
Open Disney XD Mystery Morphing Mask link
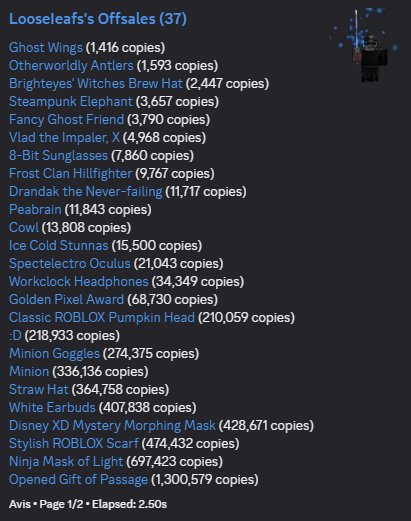(x=112, y=426)
